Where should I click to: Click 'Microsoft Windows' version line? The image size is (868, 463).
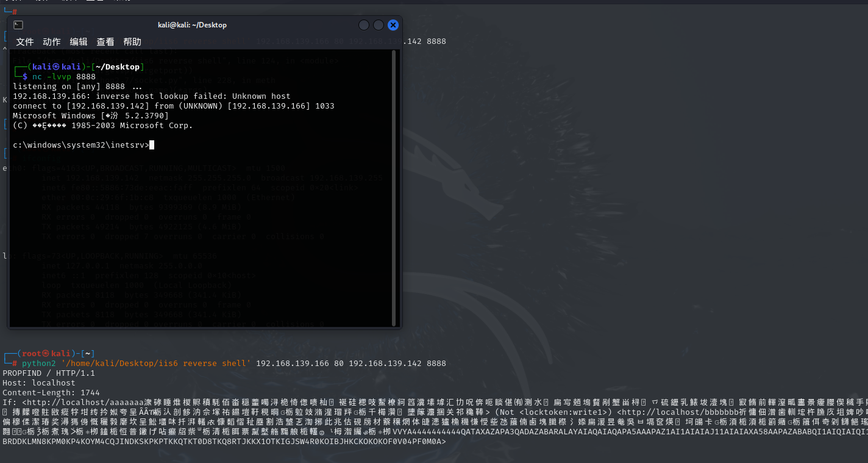91,116
